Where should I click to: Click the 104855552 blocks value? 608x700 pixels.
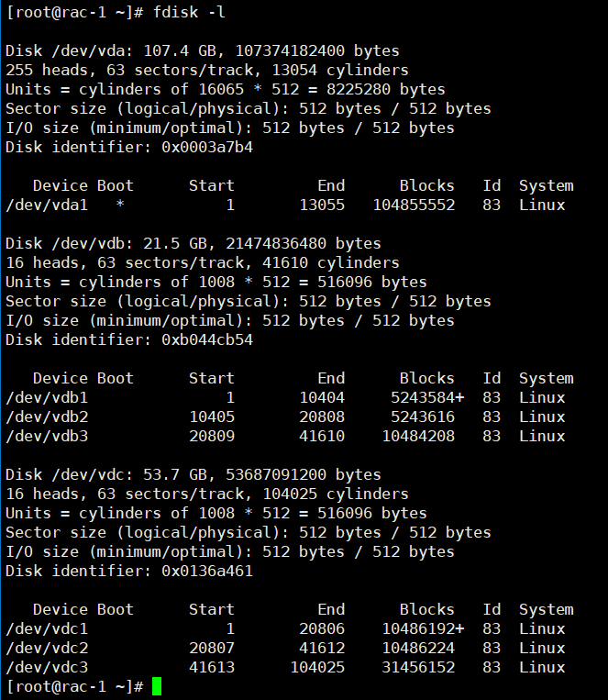coord(414,205)
